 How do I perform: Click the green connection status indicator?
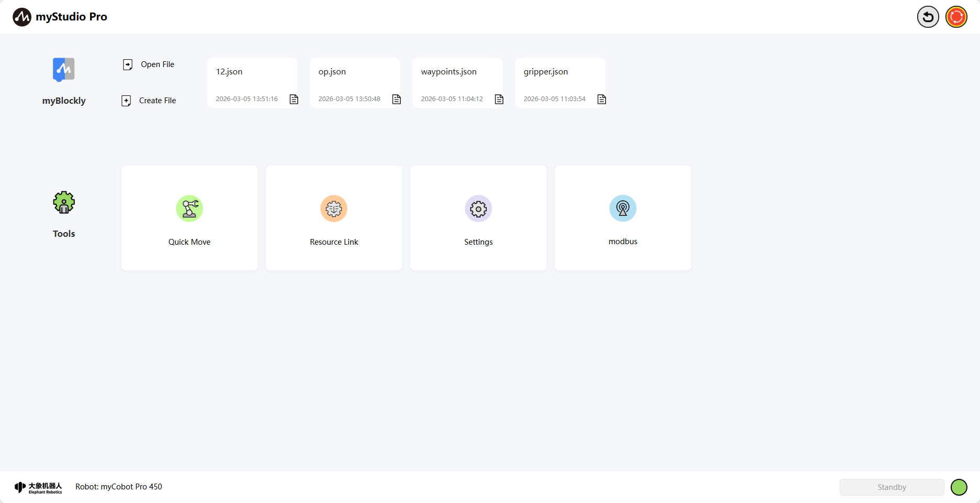(959, 487)
